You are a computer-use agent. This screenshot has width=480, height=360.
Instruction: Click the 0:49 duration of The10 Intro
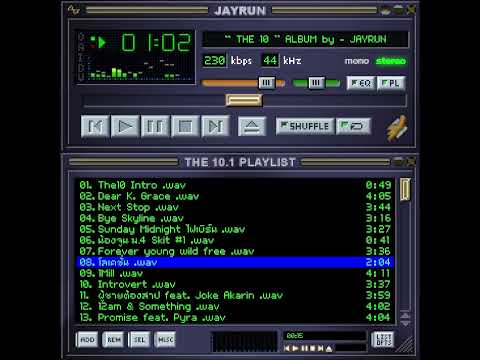378,185
